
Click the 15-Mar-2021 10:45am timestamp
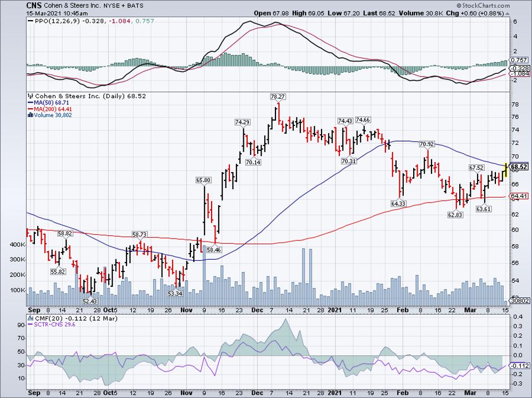tap(57, 13)
